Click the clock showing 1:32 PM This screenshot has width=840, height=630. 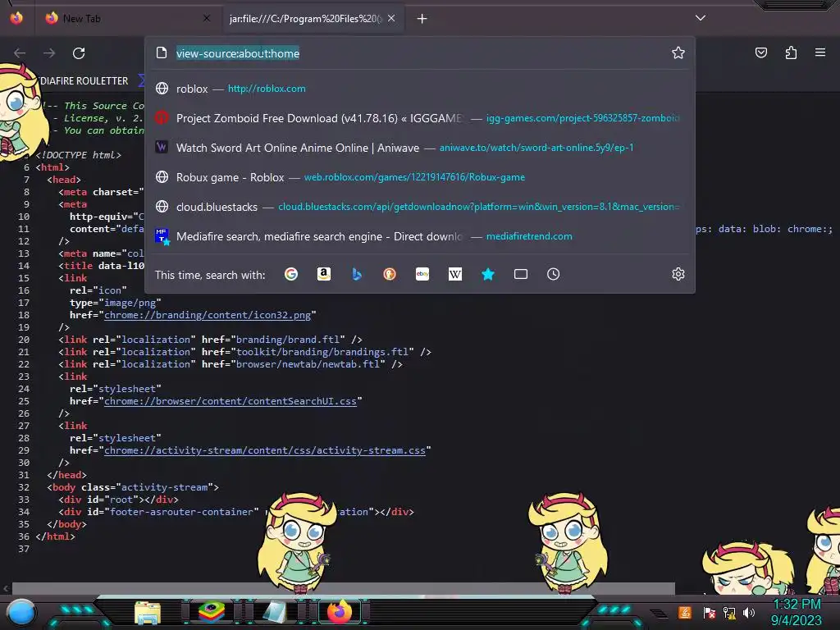tap(797, 605)
